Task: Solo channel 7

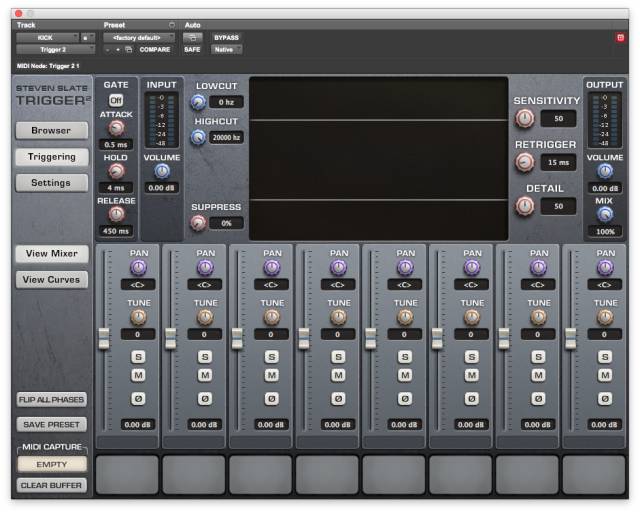Action: (x=538, y=357)
